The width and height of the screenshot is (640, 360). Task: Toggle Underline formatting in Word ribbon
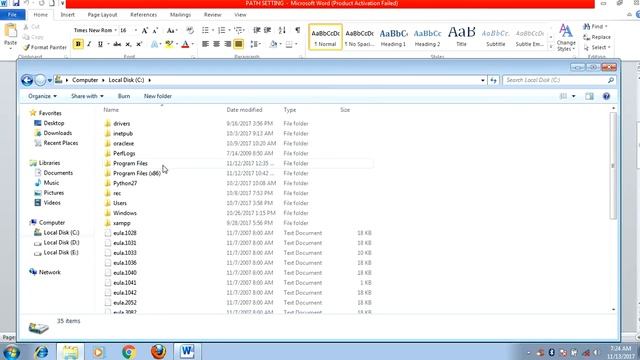click(100, 44)
